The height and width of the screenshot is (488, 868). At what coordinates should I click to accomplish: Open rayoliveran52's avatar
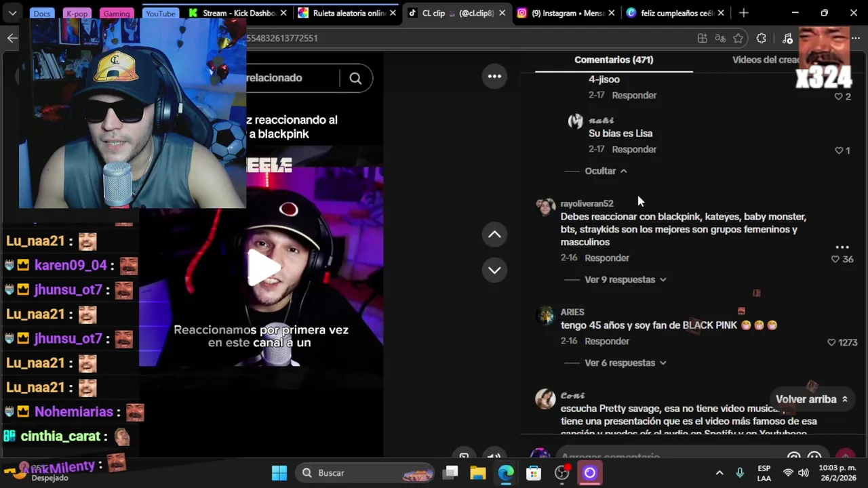tap(545, 207)
